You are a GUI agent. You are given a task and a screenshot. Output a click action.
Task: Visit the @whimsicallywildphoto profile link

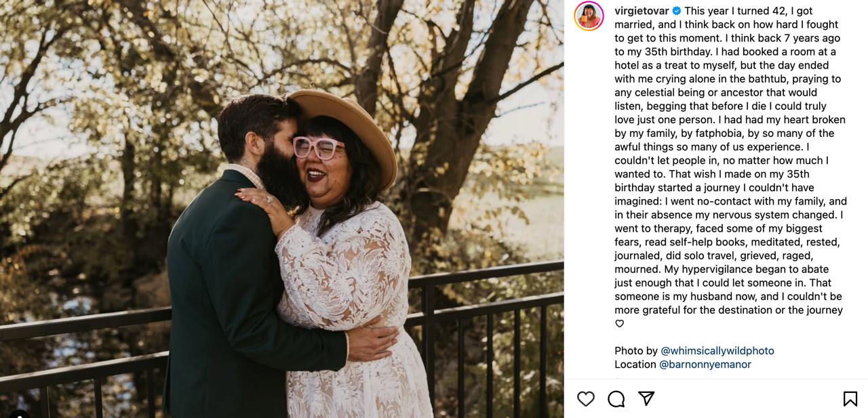(717, 351)
